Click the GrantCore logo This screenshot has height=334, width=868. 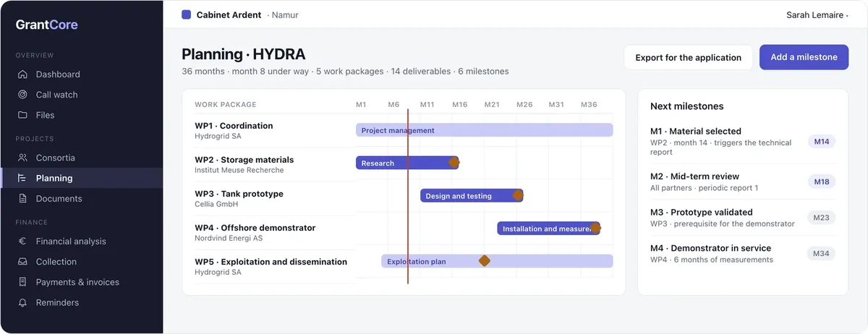click(47, 25)
